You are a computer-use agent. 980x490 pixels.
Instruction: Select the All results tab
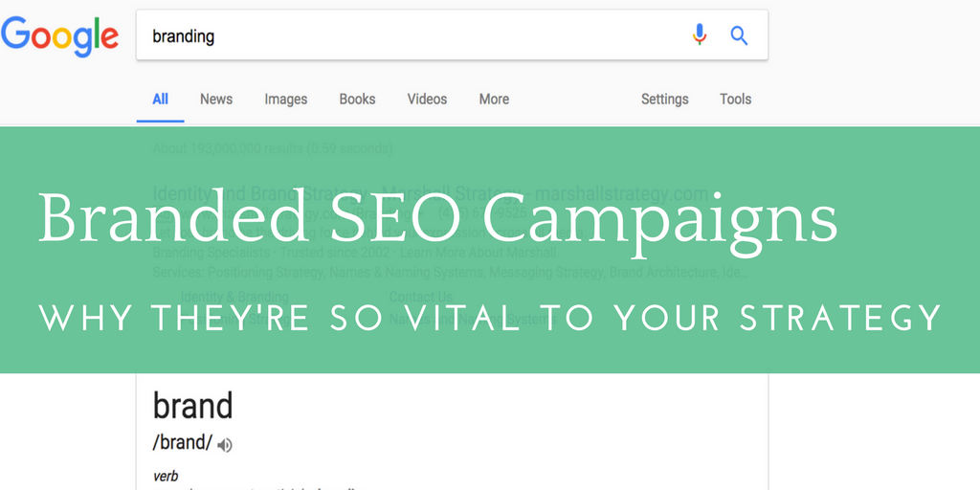[160, 99]
